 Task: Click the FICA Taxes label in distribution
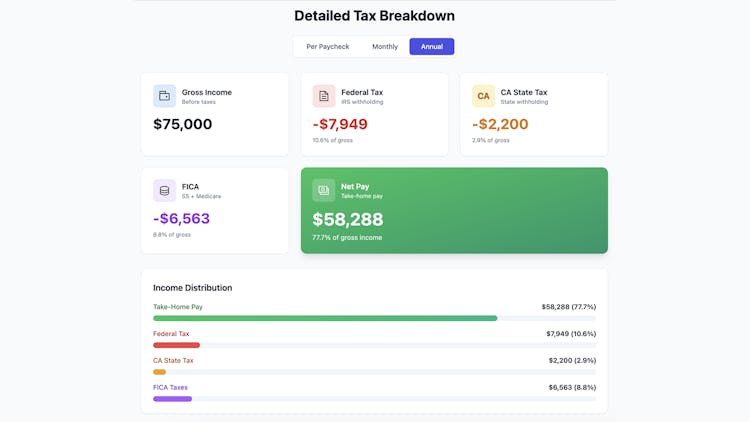pyautogui.click(x=170, y=387)
